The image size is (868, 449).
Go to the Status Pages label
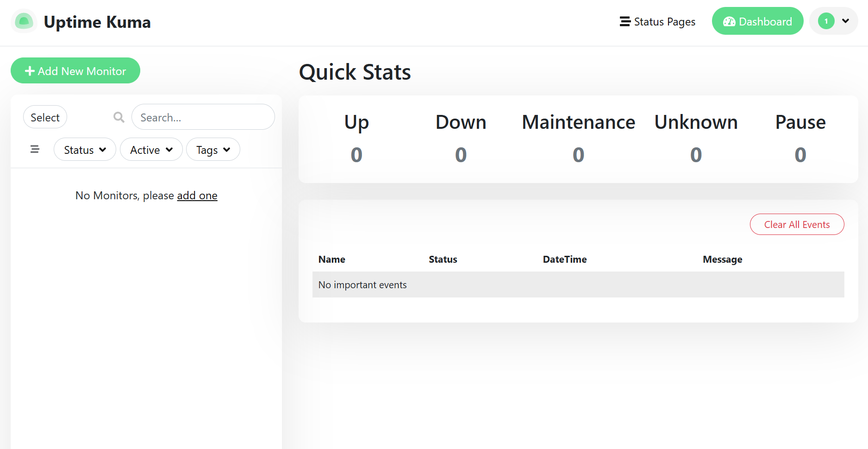point(664,22)
